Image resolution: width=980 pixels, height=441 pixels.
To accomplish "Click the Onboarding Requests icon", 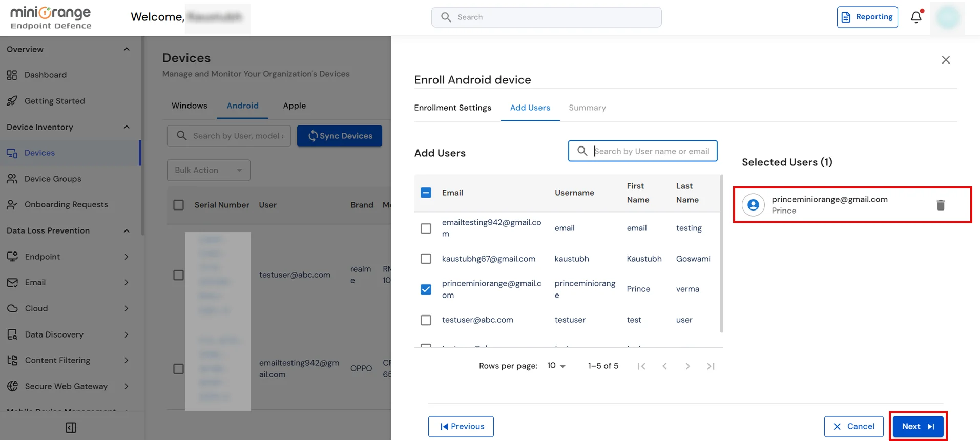I will (12, 204).
